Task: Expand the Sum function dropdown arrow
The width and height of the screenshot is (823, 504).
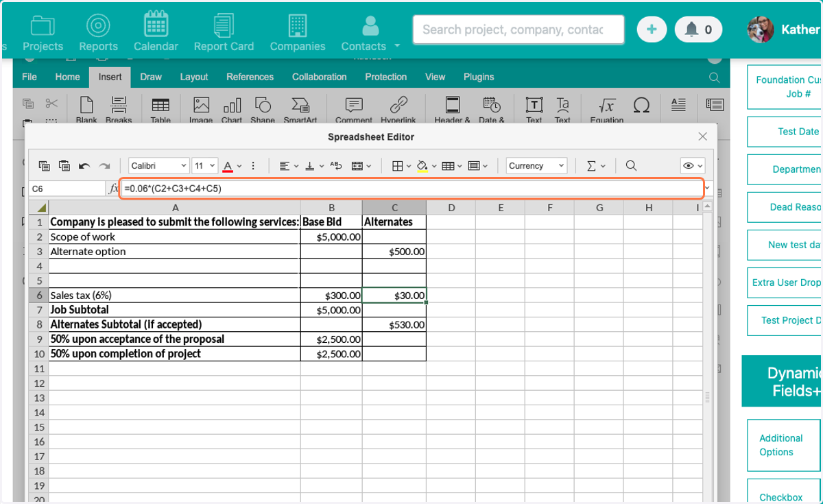Action: click(x=603, y=166)
